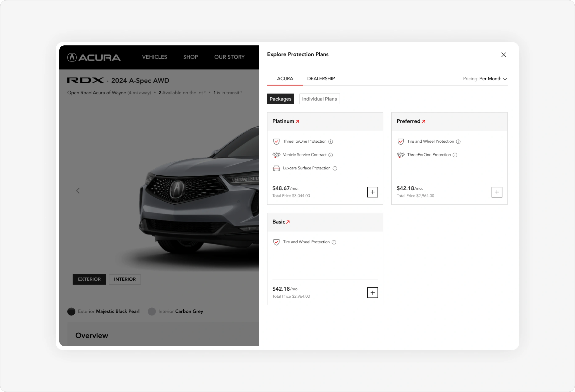Click the Explore Protection Plans heading
This screenshot has width=575, height=392.
[x=298, y=54]
